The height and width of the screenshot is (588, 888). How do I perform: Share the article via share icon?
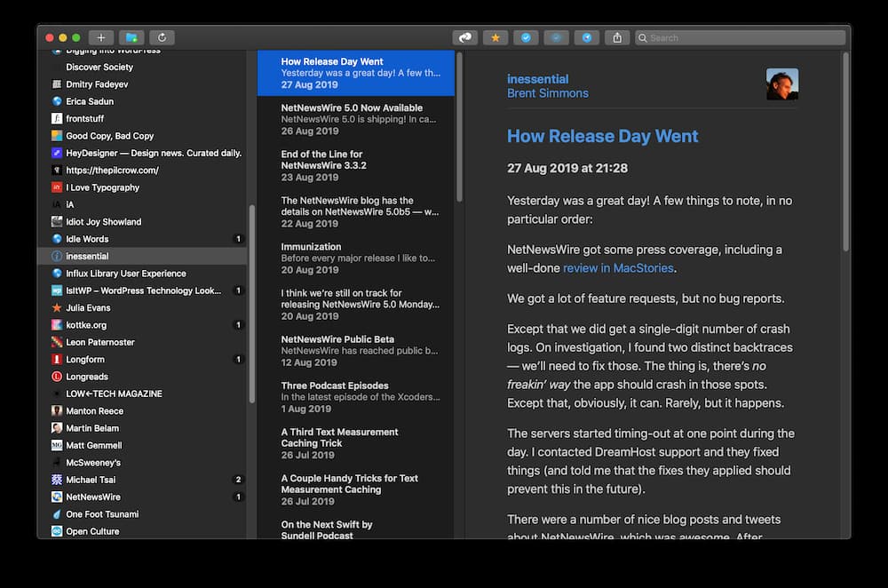(x=617, y=37)
